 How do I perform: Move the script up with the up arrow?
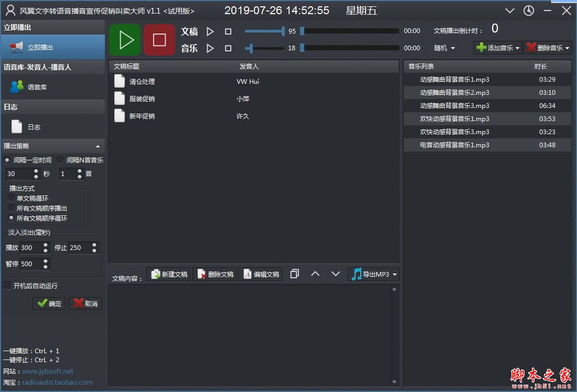[x=315, y=274]
